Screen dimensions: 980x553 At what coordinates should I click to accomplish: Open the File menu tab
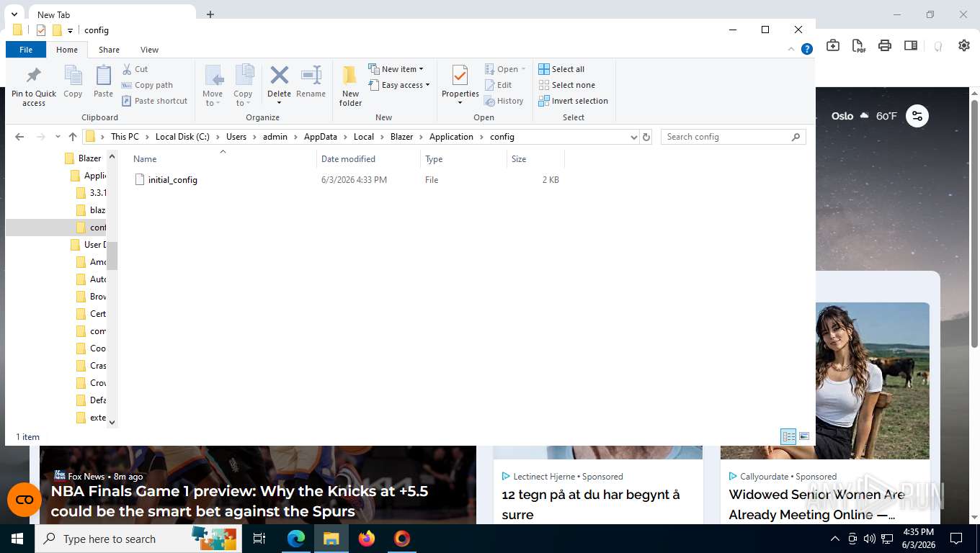(x=26, y=50)
